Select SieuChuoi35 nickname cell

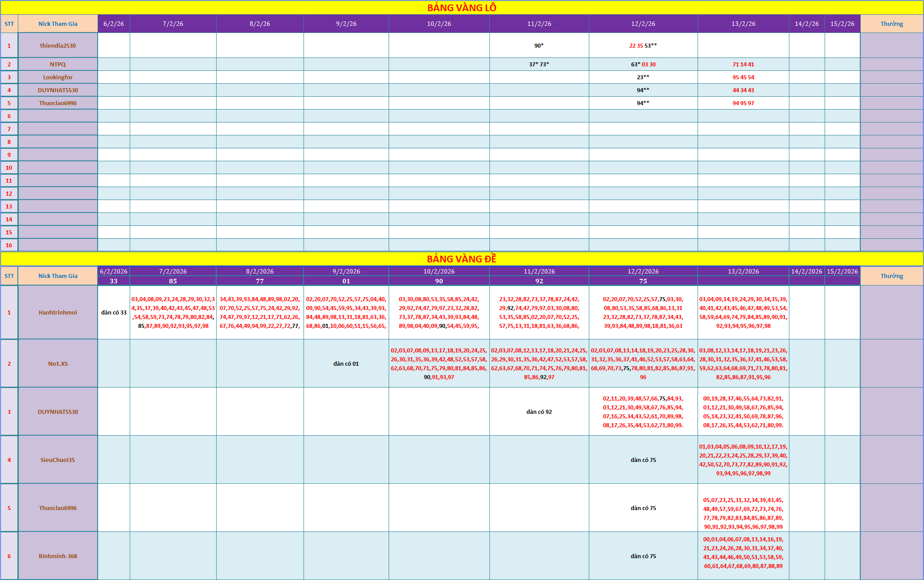58,460
